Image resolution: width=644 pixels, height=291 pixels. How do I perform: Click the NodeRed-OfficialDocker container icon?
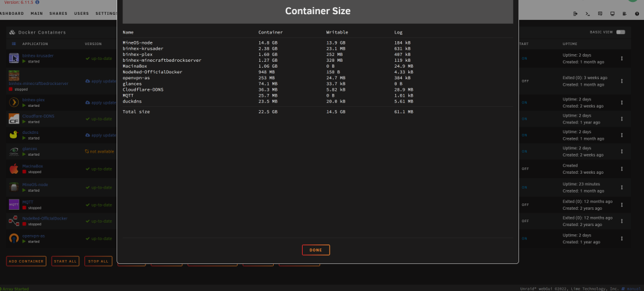[14, 221]
